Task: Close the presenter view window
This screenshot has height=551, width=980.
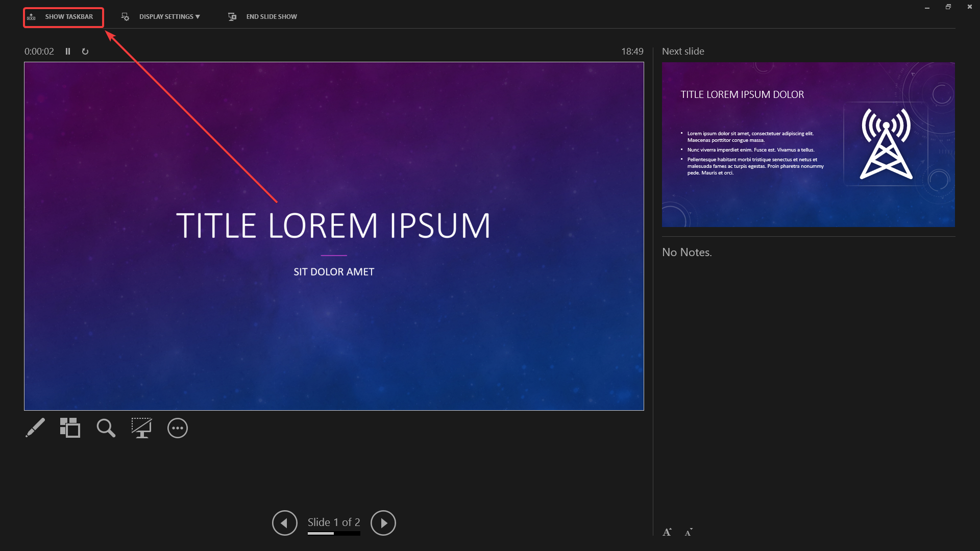Action: [970, 7]
